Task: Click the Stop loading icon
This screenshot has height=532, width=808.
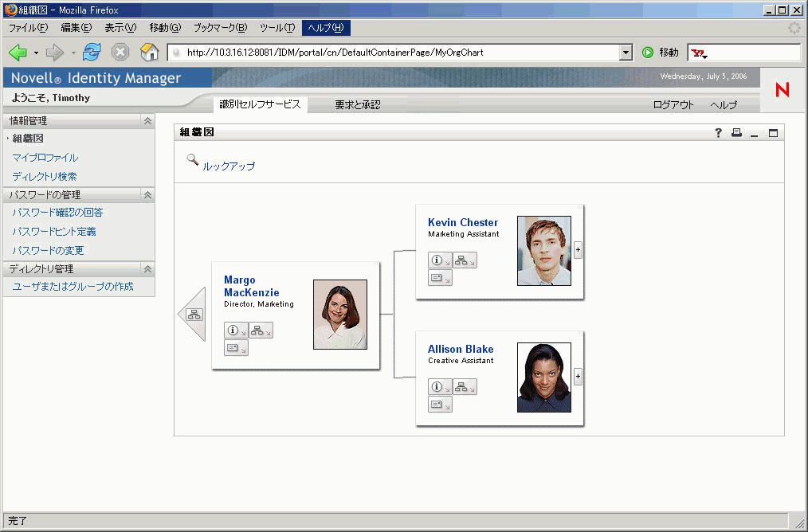Action: pos(120,52)
